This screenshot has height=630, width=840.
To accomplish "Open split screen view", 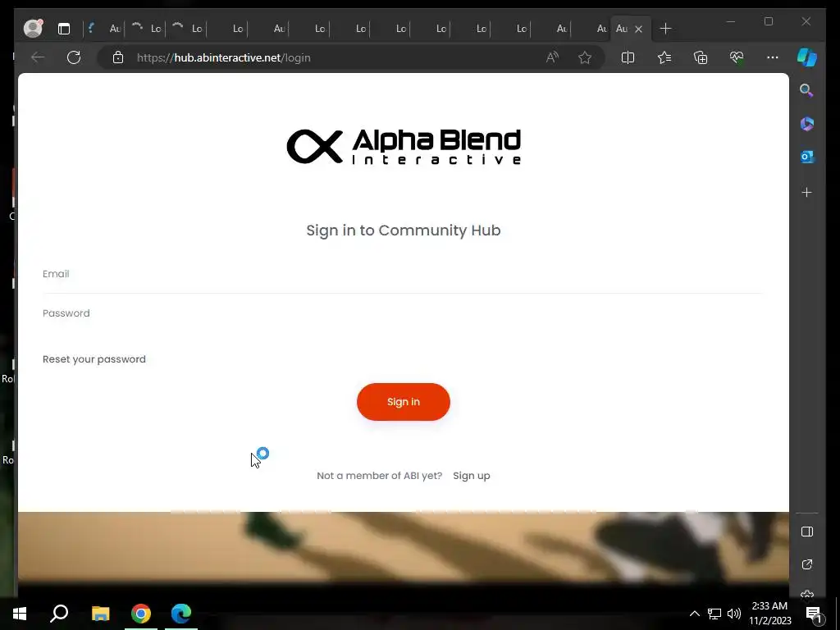I will click(628, 57).
